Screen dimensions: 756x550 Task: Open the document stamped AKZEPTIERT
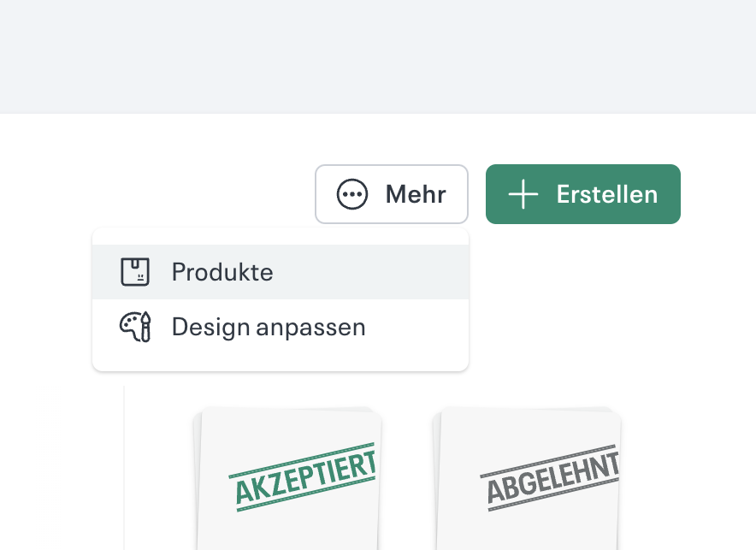point(288,479)
